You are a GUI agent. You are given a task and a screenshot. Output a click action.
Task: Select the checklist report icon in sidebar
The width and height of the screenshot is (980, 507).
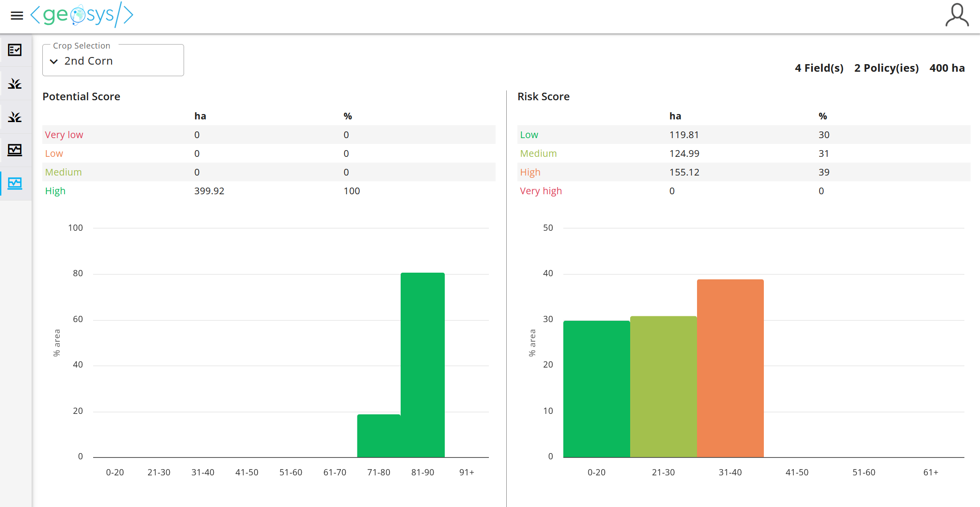15,50
